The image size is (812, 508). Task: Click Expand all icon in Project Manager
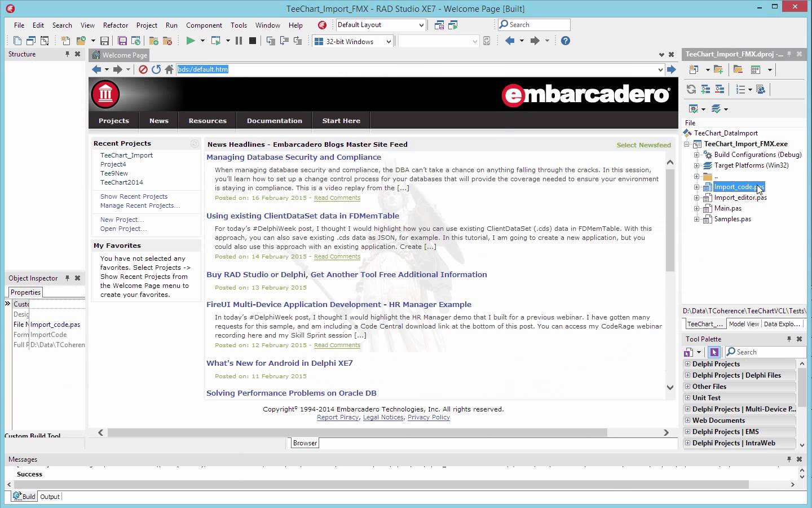(705, 89)
